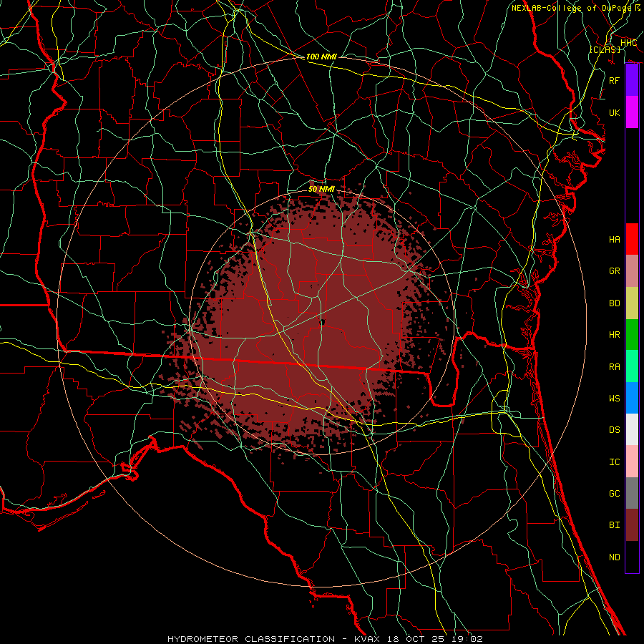Click the IC light pink legend swatch
The width and height of the screenshot is (644, 644).
point(632,462)
